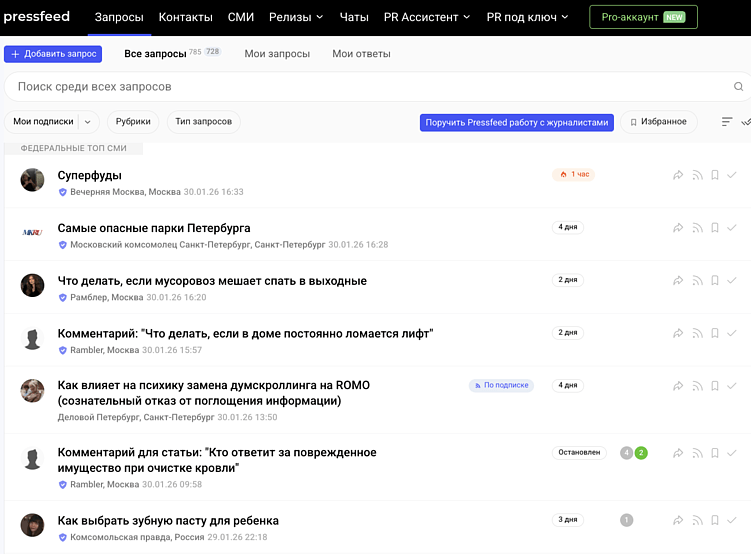This screenshot has width=751, height=554.
Task: Open the sort lines icon in filter bar
Action: coord(727,122)
